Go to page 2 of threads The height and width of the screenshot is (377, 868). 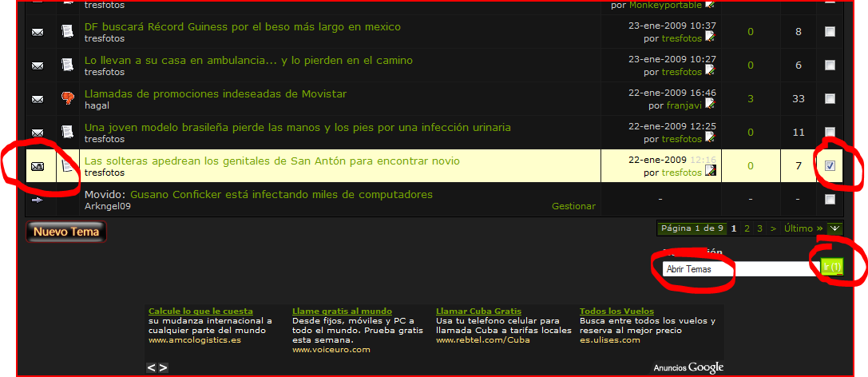coord(747,228)
